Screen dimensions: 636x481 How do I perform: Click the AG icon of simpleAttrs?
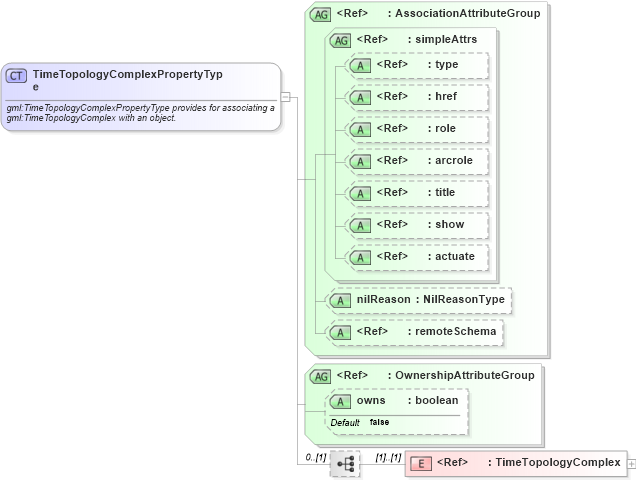[340, 41]
